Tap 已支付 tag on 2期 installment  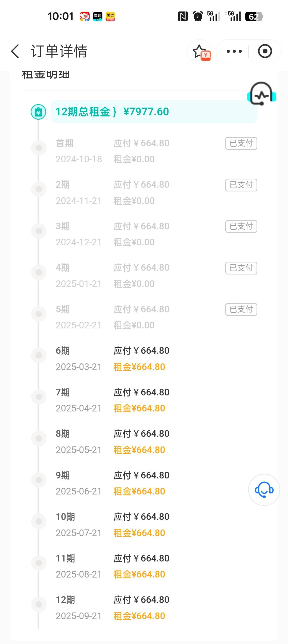(x=241, y=185)
